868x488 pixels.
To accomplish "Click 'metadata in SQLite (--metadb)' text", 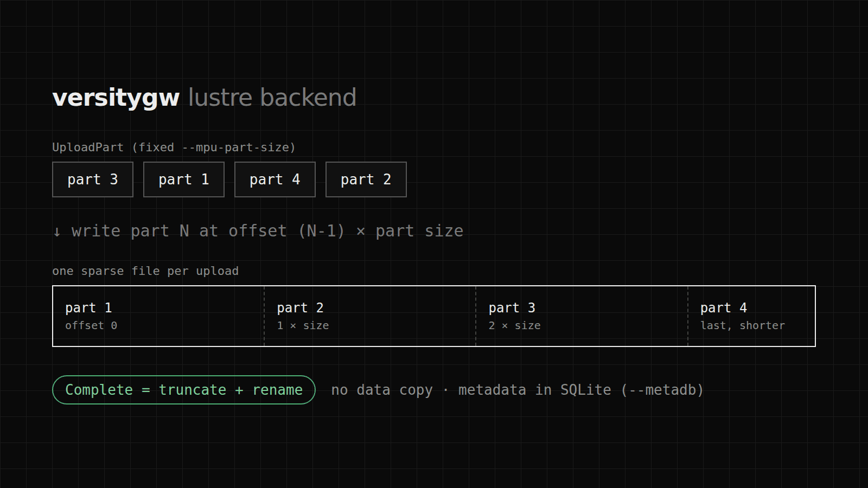I will tap(580, 390).
